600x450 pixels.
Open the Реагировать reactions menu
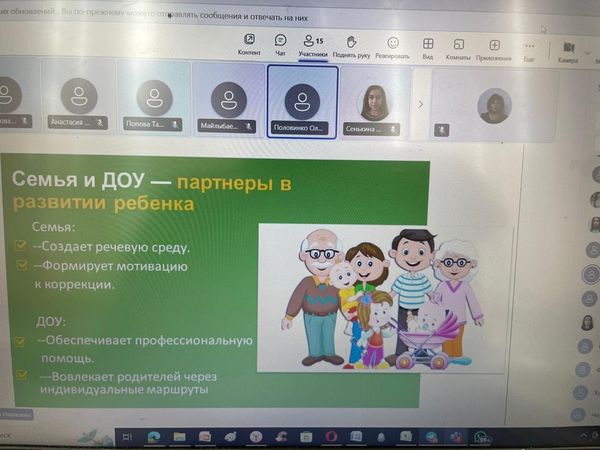[x=392, y=47]
